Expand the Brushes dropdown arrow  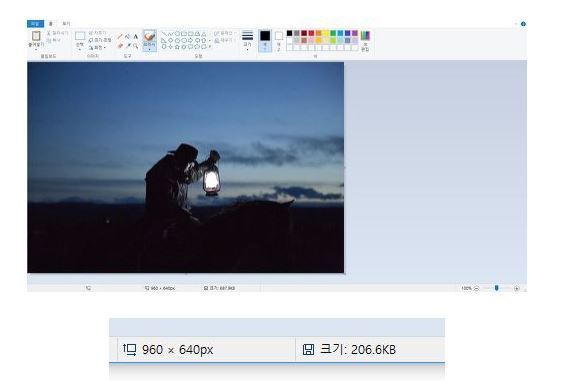(150, 49)
